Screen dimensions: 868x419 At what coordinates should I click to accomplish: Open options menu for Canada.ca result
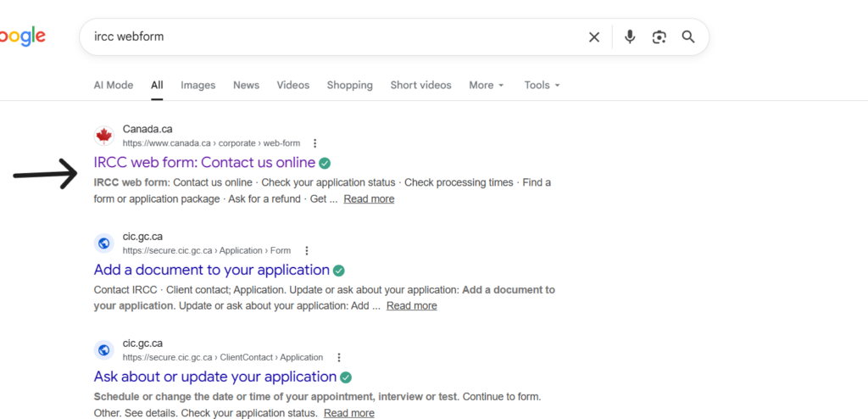click(315, 143)
